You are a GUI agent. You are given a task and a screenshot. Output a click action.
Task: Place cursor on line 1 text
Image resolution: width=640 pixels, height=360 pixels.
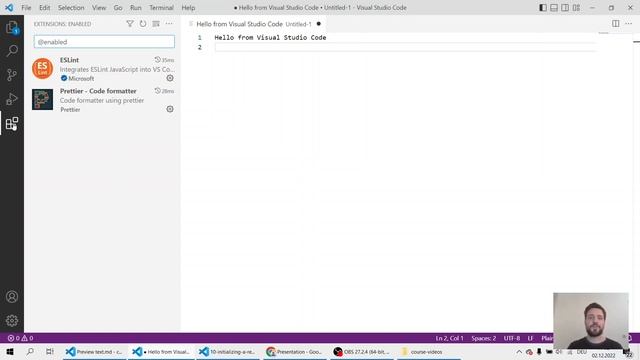click(x=270, y=38)
